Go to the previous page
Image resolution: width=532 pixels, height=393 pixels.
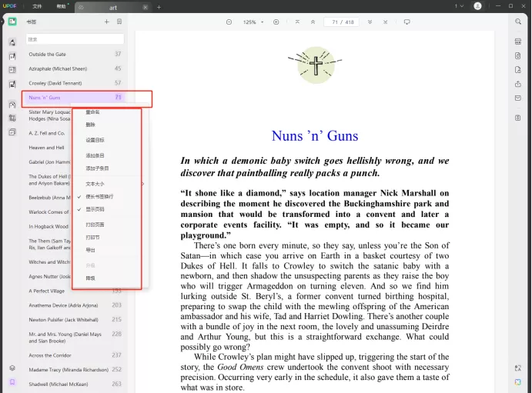pyautogui.click(x=313, y=22)
